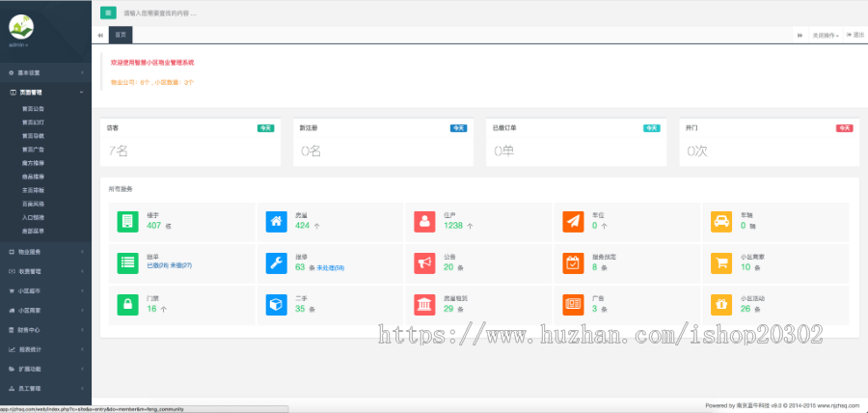Click the resident count 1238
The width and height of the screenshot is (868, 413).
pyautogui.click(x=453, y=226)
